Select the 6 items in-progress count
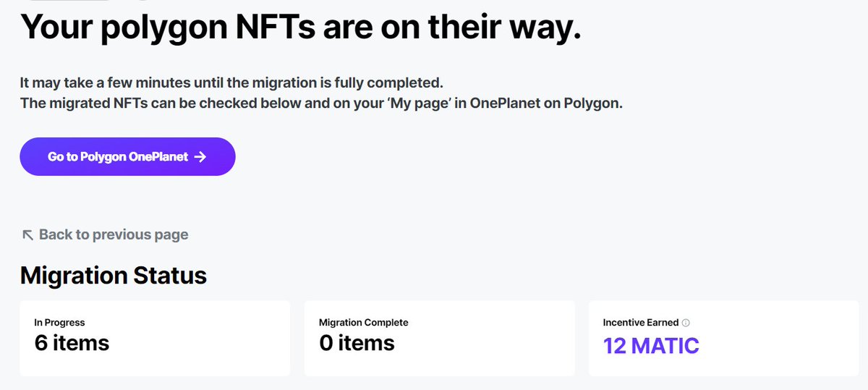Viewport: 868px width, 390px height. point(72,342)
